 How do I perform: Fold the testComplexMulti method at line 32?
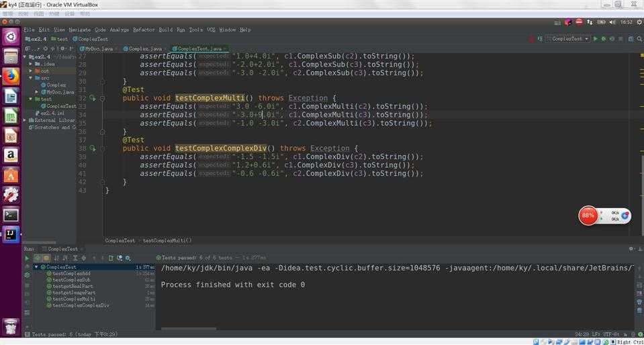102,98
